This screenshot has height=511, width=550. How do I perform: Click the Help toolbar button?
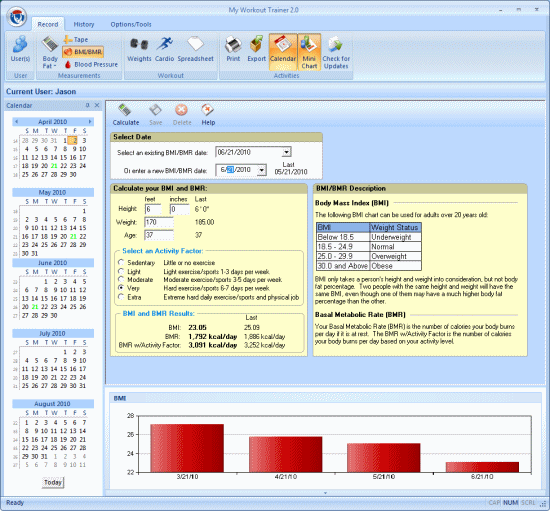(x=208, y=115)
